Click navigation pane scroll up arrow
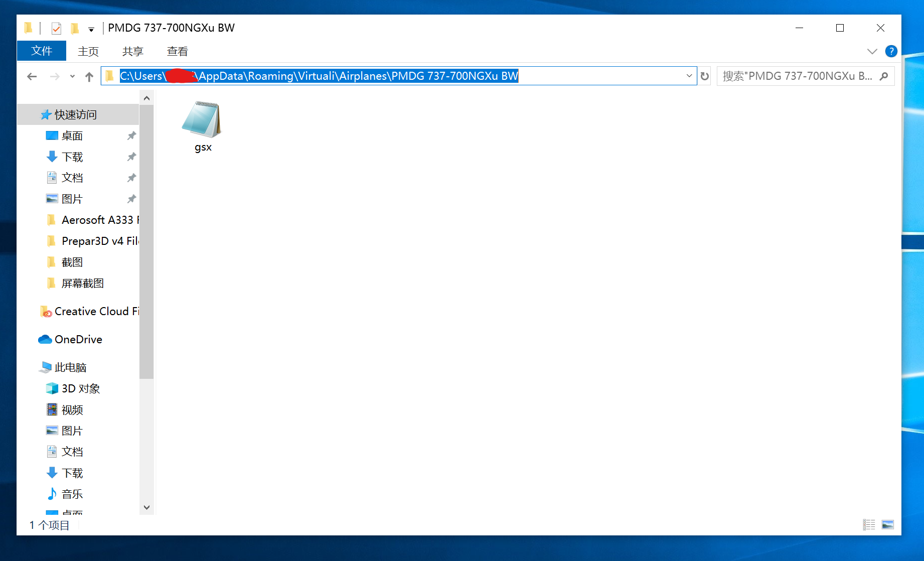The height and width of the screenshot is (561, 924). [x=146, y=98]
